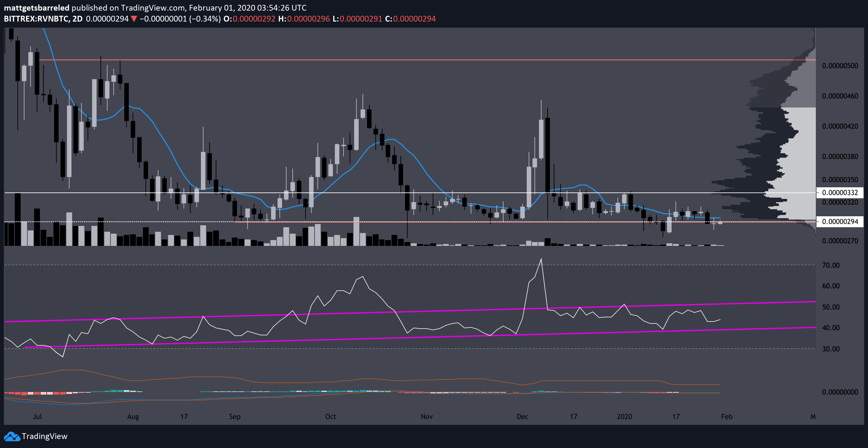Click the 0.00000380 price axis label
Image resolution: width=868 pixels, height=448 pixels.
(x=840, y=156)
